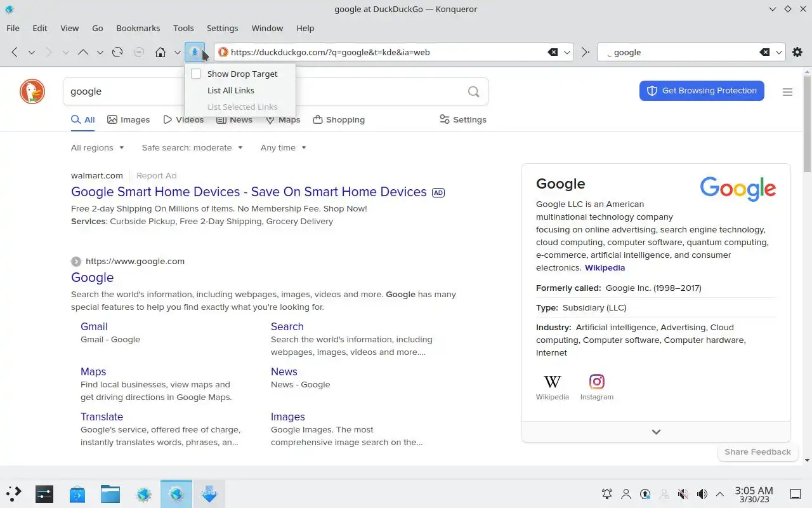Open the Back history dropdown arrow
The width and height of the screenshot is (812, 508).
[32, 52]
